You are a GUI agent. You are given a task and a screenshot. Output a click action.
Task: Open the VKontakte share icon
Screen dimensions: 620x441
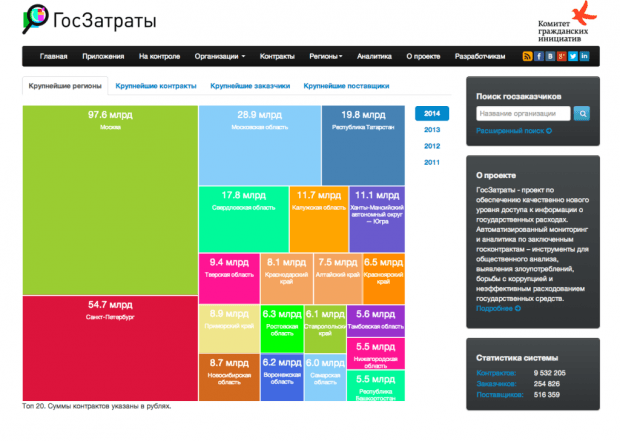point(549,56)
